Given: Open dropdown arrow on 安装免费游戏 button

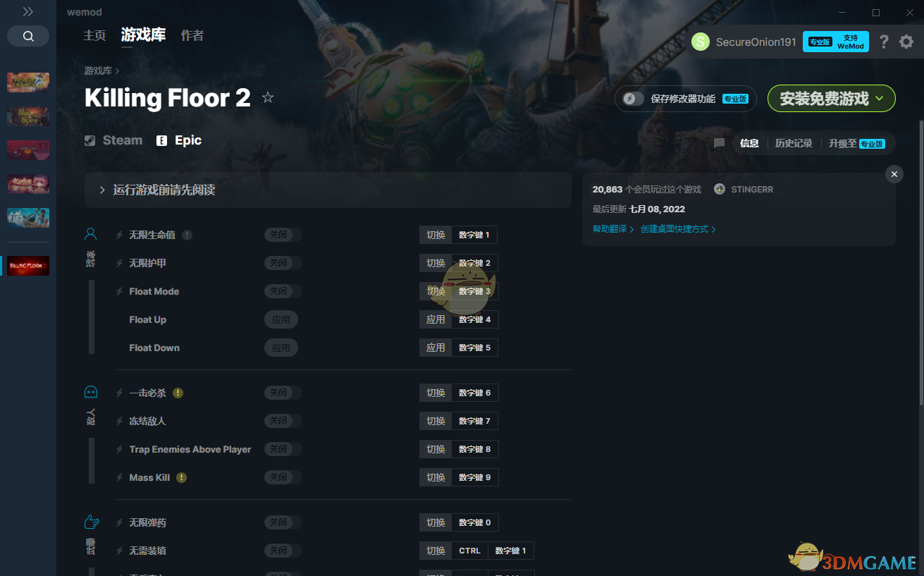Looking at the screenshot, I should (880, 99).
